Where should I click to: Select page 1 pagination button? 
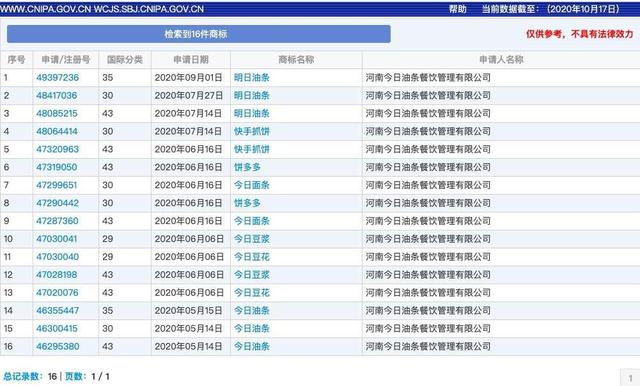pyautogui.click(x=631, y=377)
